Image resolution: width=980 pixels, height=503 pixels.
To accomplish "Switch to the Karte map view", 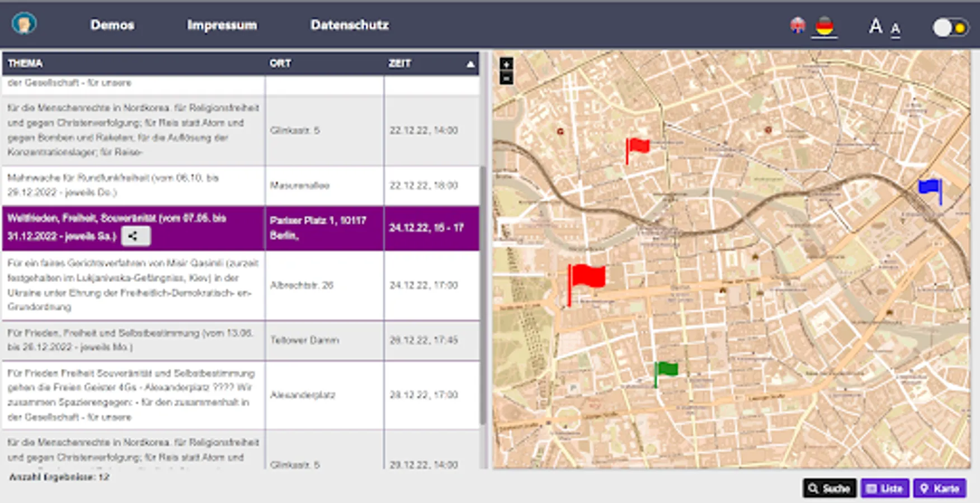I will pos(940,488).
